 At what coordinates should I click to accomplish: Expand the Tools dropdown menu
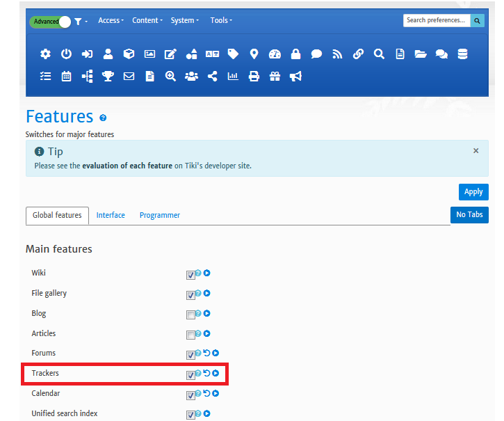(221, 21)
